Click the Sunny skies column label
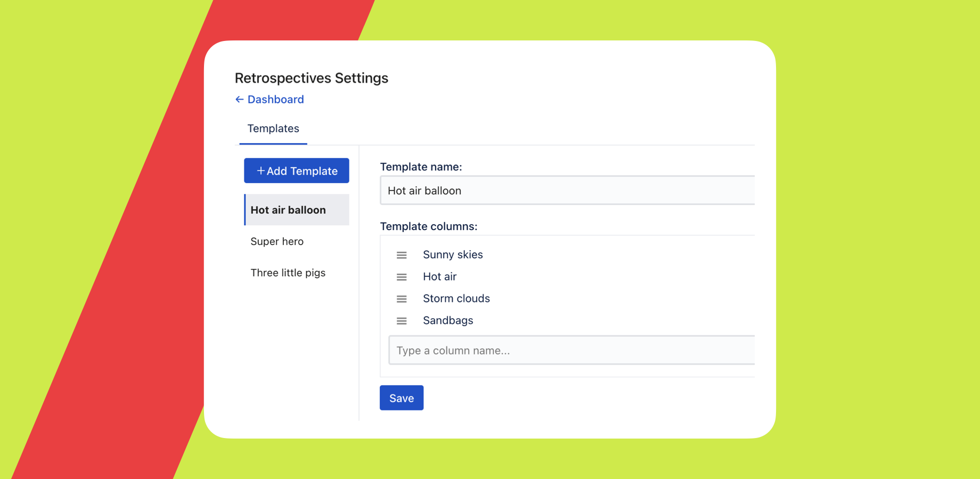Image resolution: width=980 pixels, height=479 pixels. [453, 255]
